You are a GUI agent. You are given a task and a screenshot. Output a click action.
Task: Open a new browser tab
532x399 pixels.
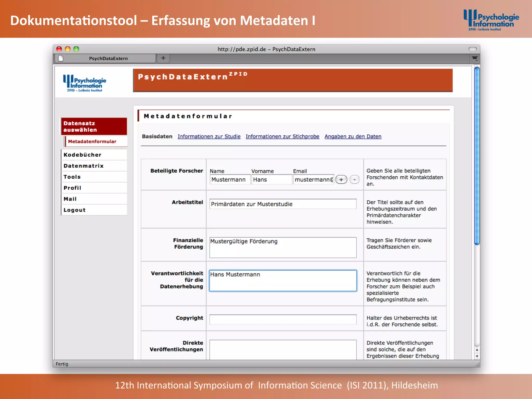tap(163, 58)
